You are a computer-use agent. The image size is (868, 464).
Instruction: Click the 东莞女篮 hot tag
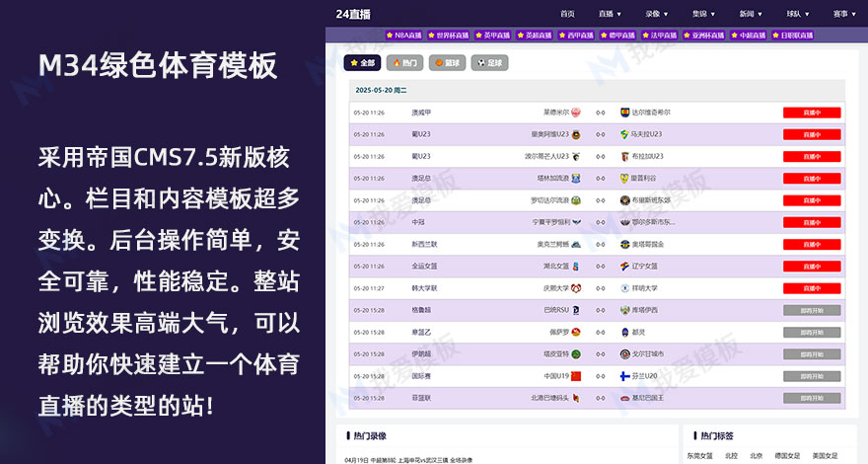point(699,456)
